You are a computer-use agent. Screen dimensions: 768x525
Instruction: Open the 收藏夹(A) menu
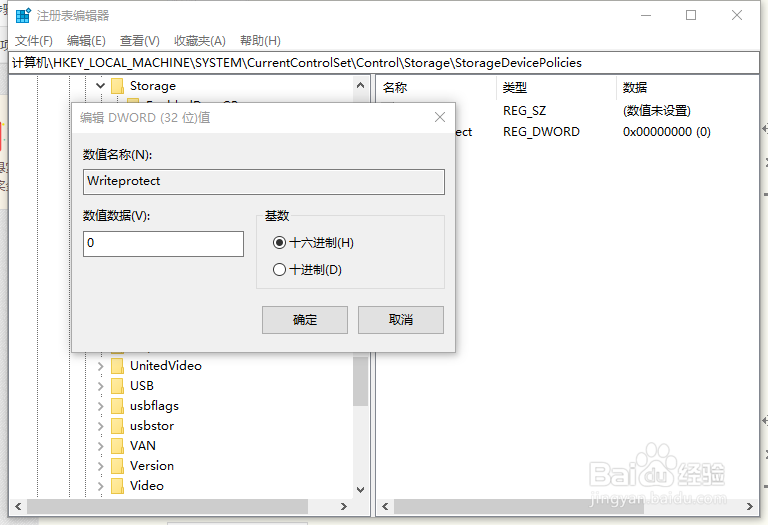[x=200, y=41]
